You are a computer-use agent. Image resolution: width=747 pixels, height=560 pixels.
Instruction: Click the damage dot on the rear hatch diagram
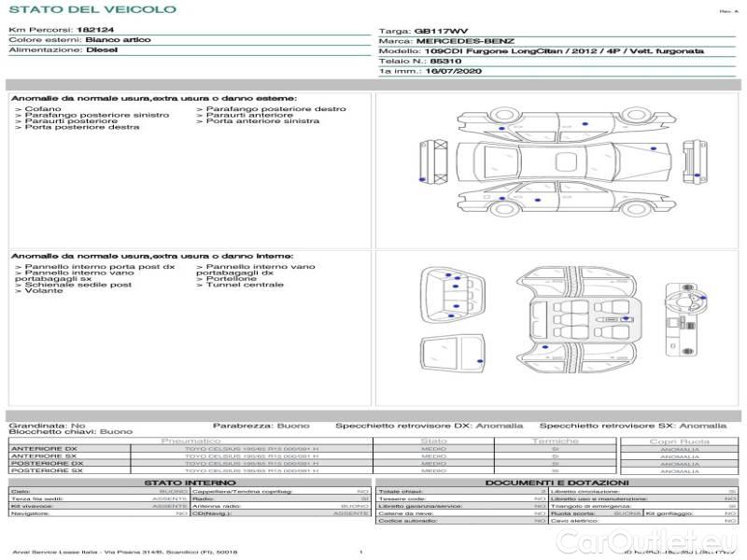point(480,361)
